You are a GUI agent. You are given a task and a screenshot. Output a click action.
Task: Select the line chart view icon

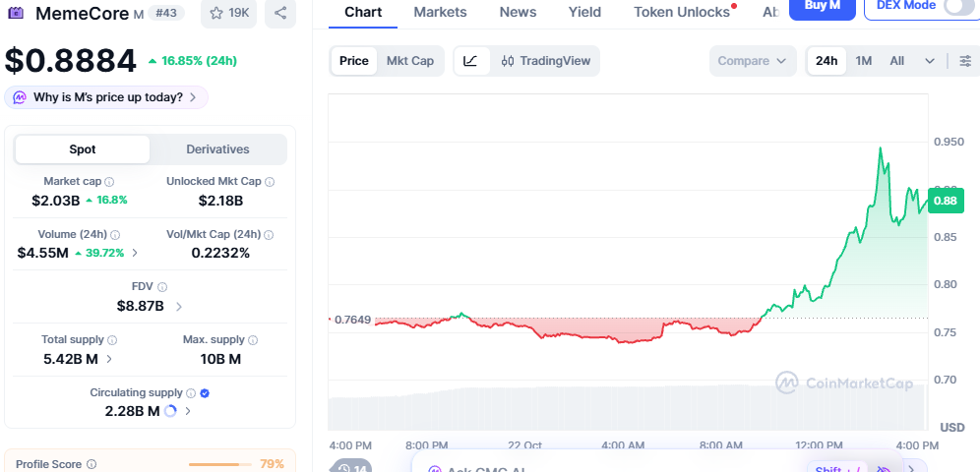471,61
